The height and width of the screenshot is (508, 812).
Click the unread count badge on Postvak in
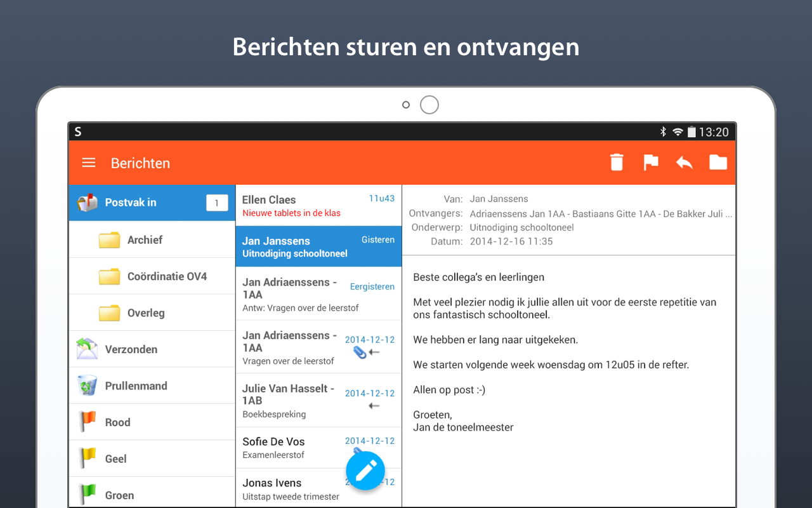217,203
